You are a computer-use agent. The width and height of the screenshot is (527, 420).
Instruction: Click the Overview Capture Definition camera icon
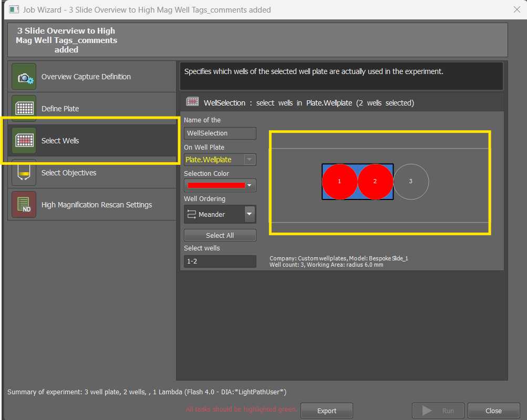tap(24, 77)
